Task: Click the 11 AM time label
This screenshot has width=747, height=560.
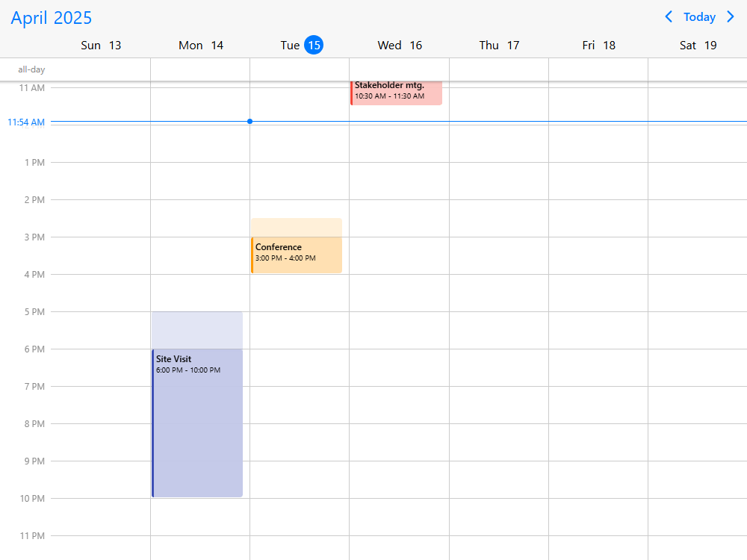Action: pyautogui.click(x=32, y=87)
